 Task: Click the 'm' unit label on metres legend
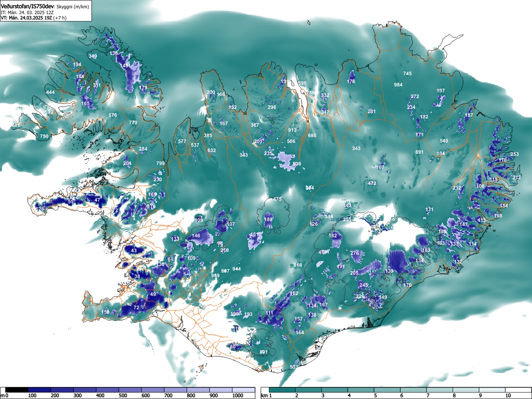(x=2, y=396)
